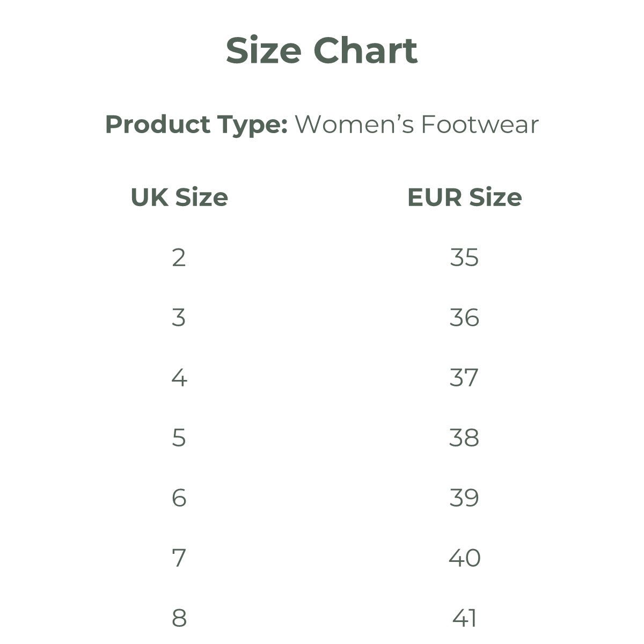Choose UK size 7

[179, 558]
